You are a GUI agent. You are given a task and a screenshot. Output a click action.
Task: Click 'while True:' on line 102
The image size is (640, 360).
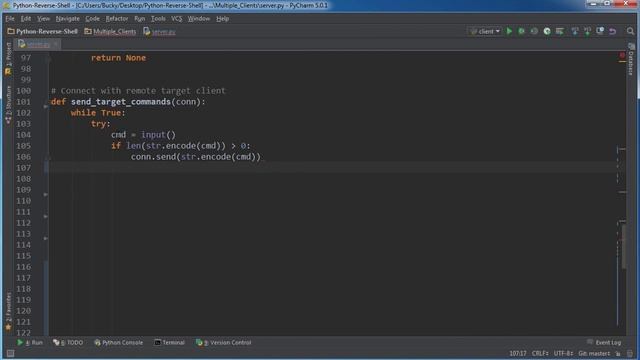pos(98,113)
